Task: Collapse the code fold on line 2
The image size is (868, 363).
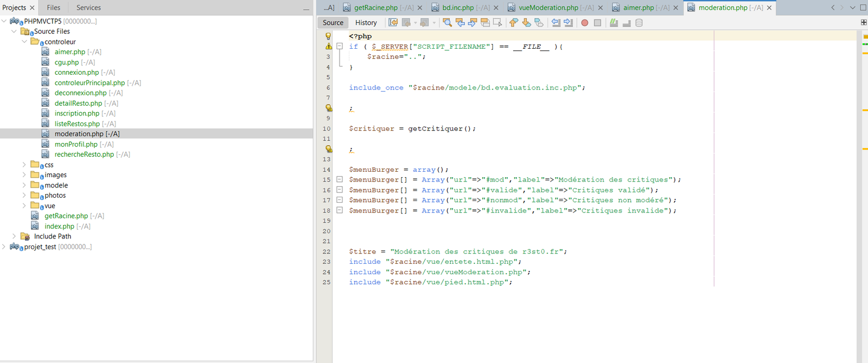Action: click(x=340, y=47)
